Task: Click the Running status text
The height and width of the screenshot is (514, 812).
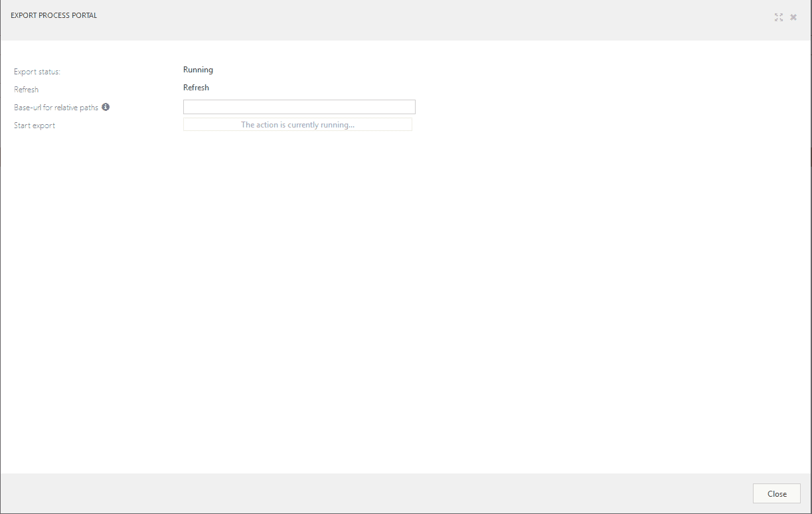Action: click(x=198, y=69)
